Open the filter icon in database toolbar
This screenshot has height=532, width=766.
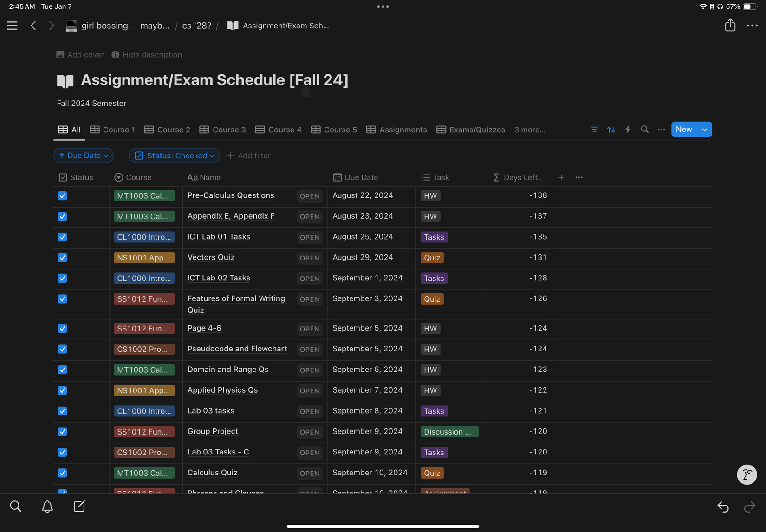[x=594, y=130]
